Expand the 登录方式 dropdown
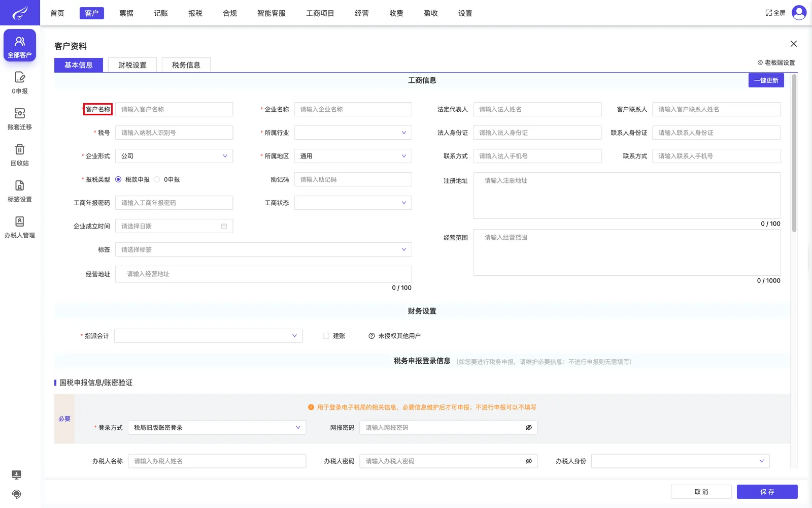This screenshot has width=812, height=508. 217,428
